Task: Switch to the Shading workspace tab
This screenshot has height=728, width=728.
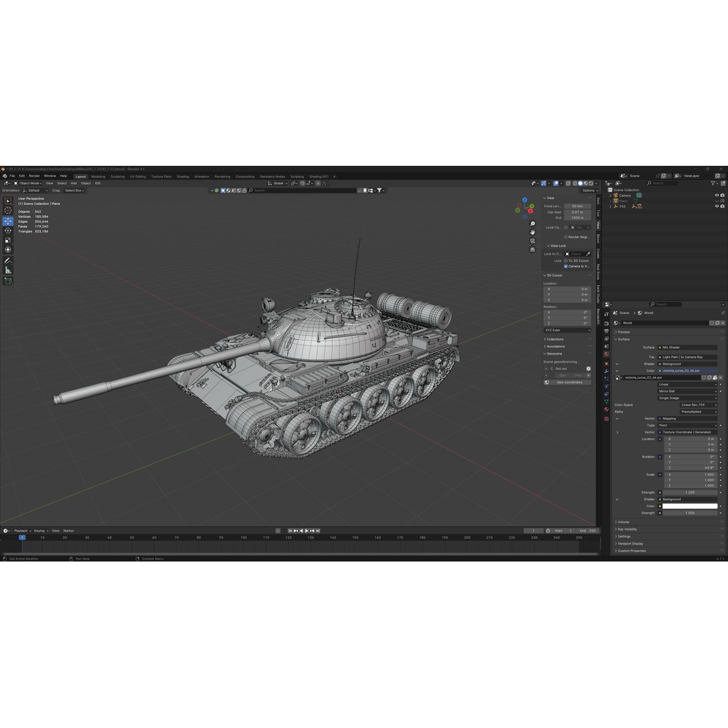Action: (183, 176)
